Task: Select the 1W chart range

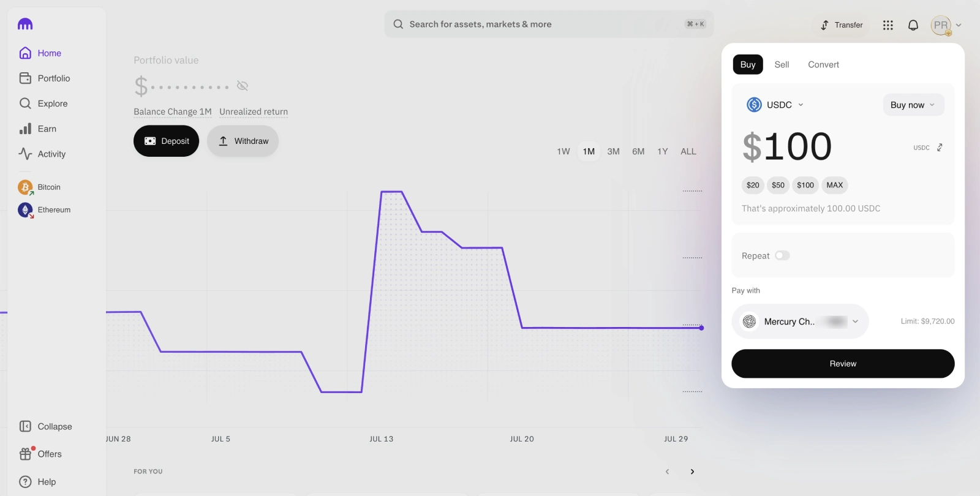Action: (x=563, y=151)
